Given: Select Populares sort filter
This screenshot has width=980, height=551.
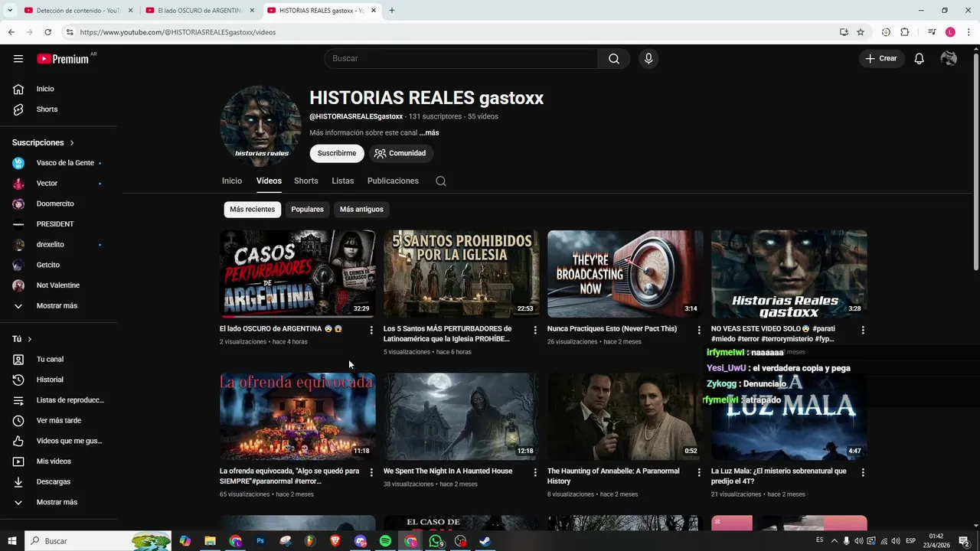Looking at the screenshot, I should [x=307, y=210].
